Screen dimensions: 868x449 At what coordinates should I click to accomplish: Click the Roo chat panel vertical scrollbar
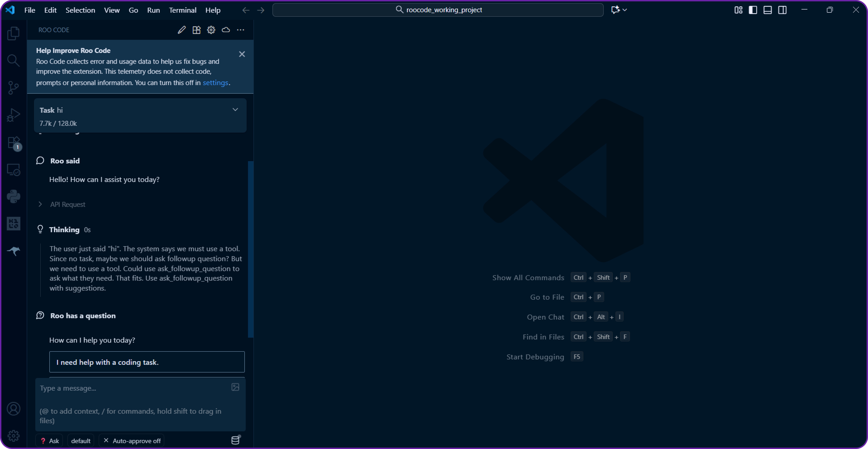[x=250, y=249]
